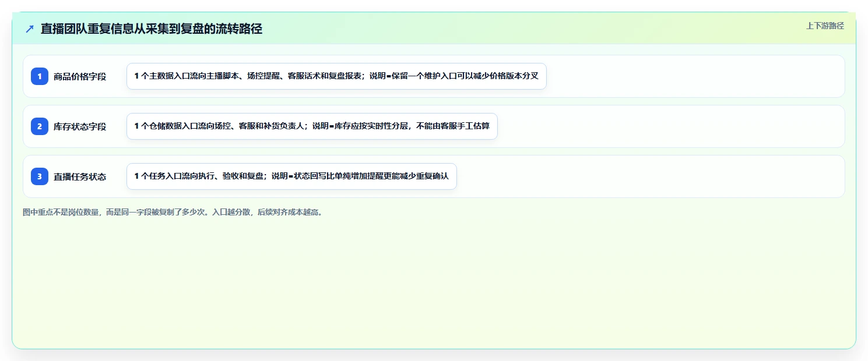Open the 1 个主数据入口 description box
868x361 pixels.
[336, 76]
